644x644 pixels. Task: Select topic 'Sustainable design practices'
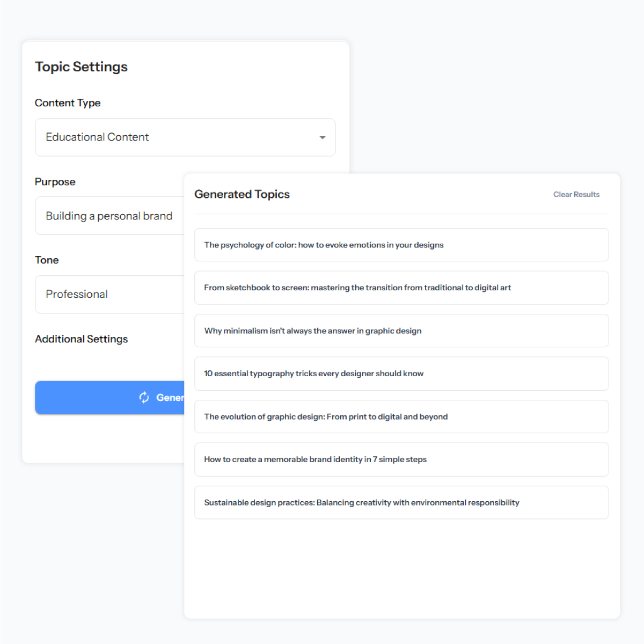pyautogui.click(x=401, y=502)
